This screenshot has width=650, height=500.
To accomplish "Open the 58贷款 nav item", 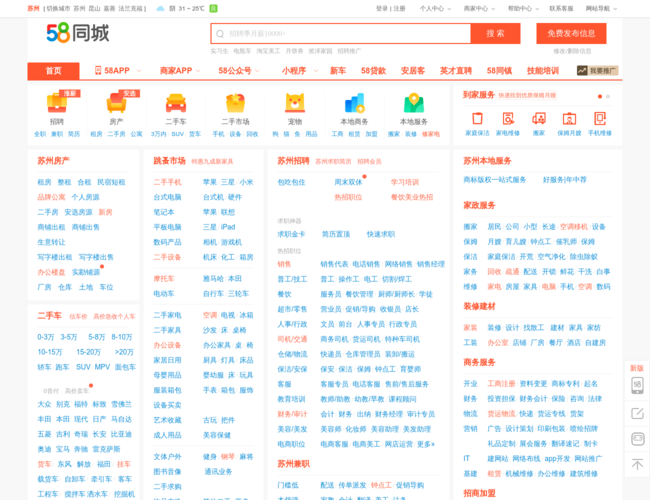I will coord(374,71).
